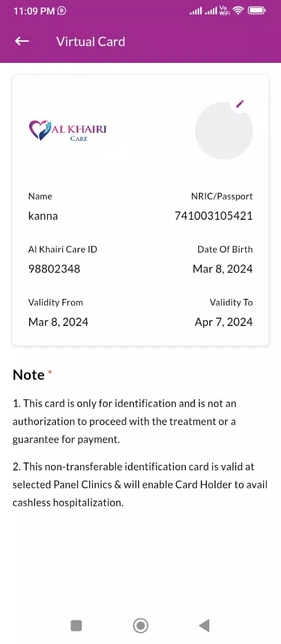Click the pencil edit icon on photo
Viewport: 281px width, 644px height.
coord(240,104)
